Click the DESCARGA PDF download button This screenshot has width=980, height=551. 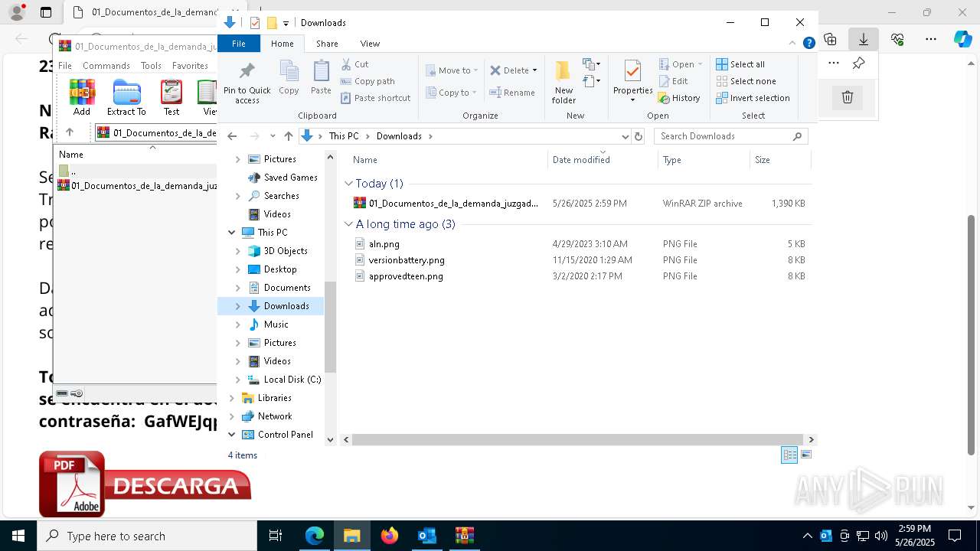[x=145, y=484]
